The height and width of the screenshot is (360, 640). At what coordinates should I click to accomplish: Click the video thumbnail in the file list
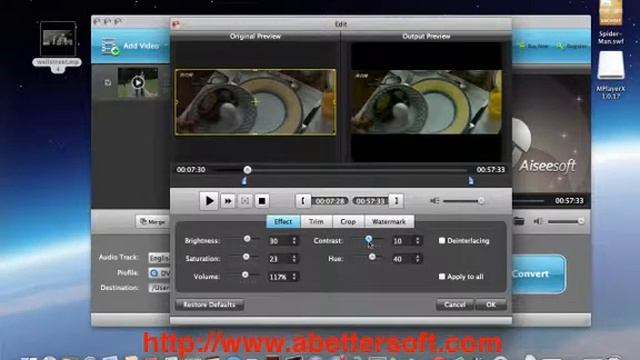tap(138, 83)
